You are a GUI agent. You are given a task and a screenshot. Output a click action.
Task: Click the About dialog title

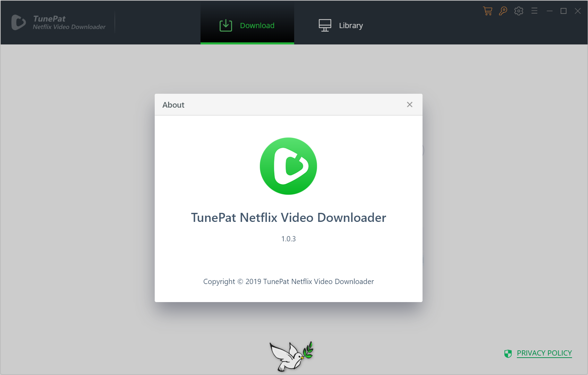[173, 105]
